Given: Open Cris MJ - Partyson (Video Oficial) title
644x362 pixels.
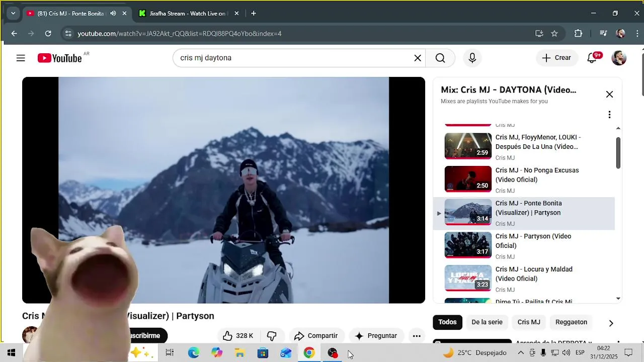Looking at the screenshot, I should [x=533, y=241].
